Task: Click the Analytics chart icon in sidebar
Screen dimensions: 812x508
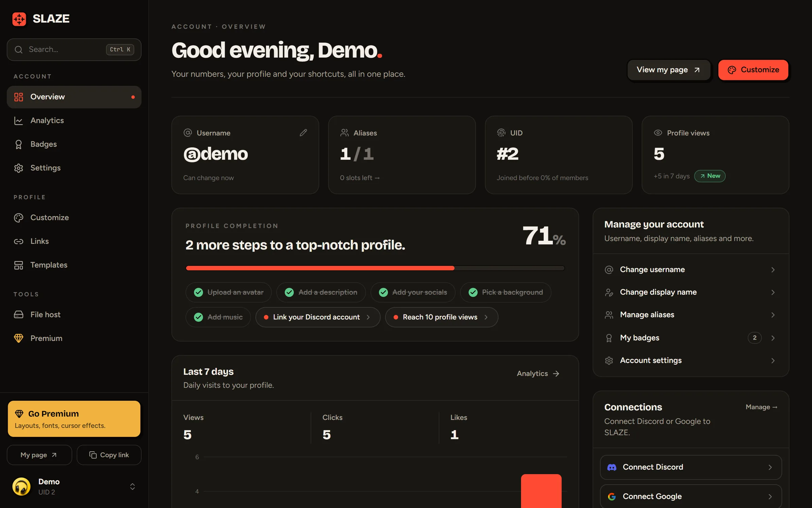Action: click(19, 121)
